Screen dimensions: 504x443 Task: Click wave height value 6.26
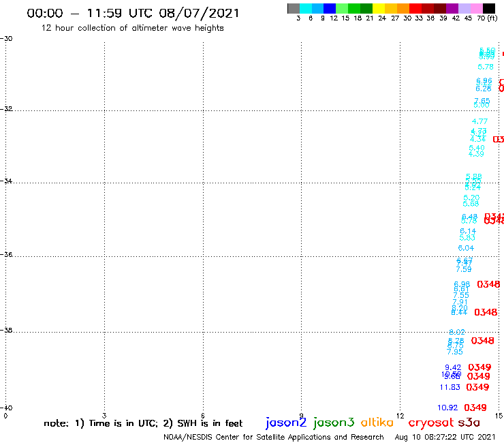pos(484,89)
